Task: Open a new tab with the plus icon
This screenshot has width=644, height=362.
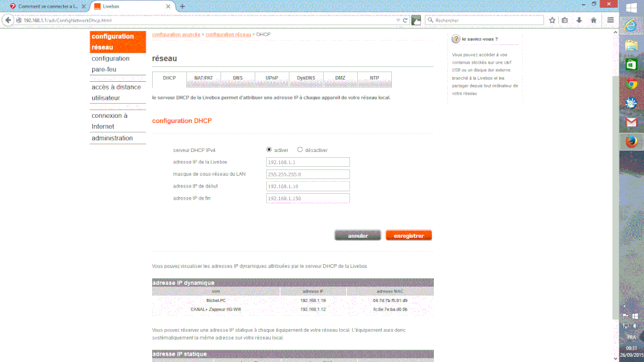Action: point(182,6)
